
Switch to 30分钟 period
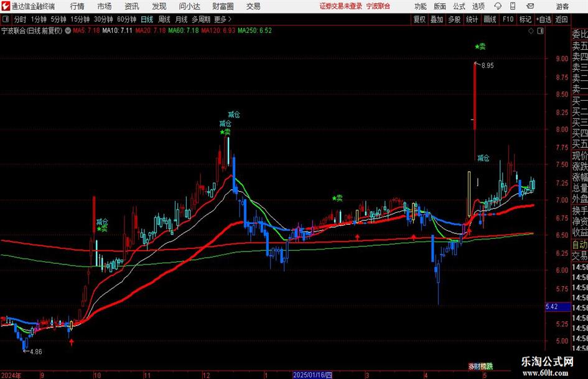pos(103,19)
